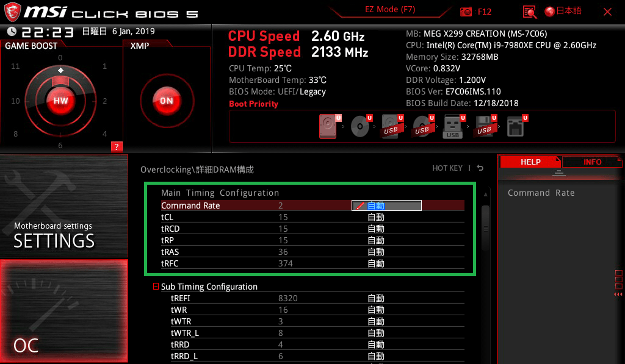Click the clock icon beside the time
625x364 pixels.
pos(12,32)
